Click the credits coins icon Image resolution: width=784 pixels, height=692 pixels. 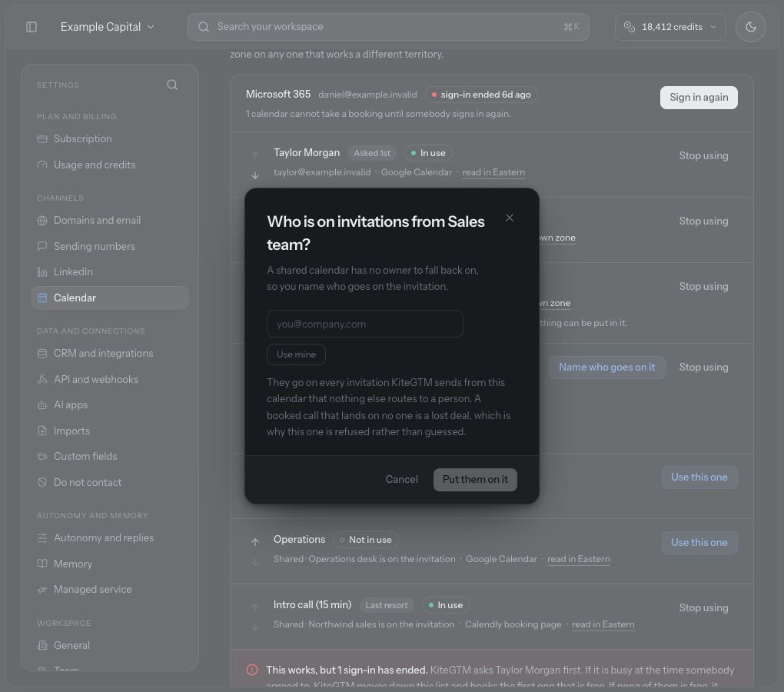[630, 27]
